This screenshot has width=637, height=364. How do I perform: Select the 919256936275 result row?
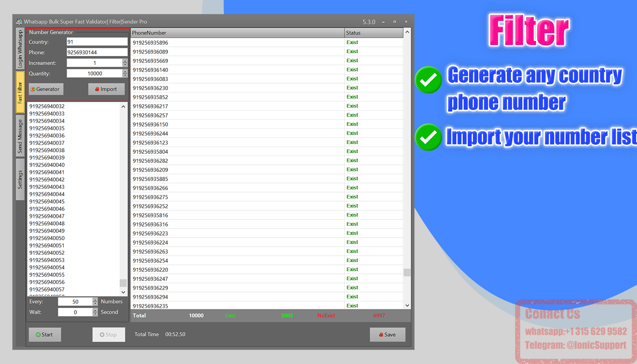coord(267,197)
